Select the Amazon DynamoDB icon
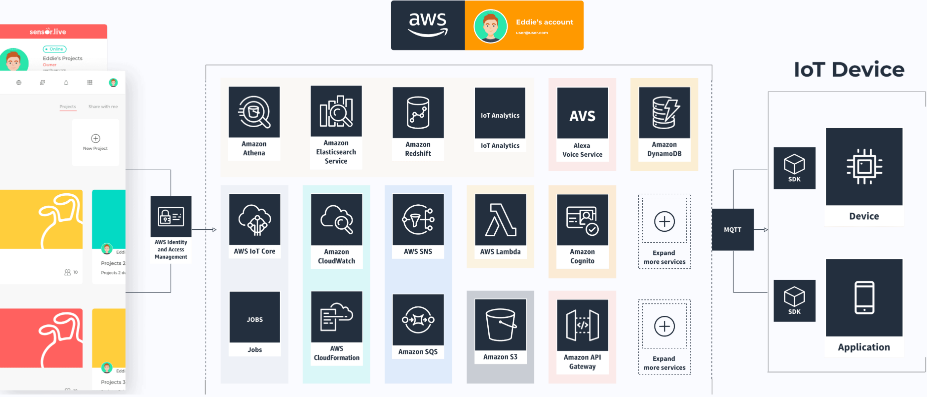 [664, 112]
